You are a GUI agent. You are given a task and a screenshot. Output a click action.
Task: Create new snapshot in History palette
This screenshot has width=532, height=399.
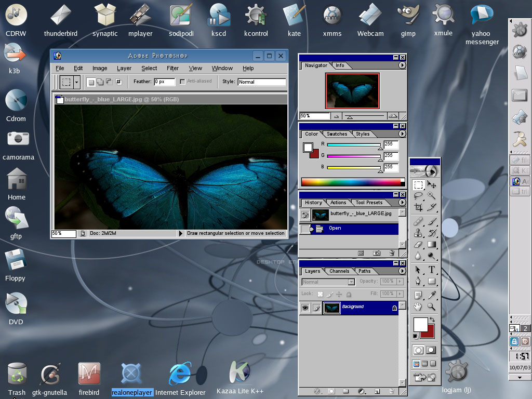376,253
